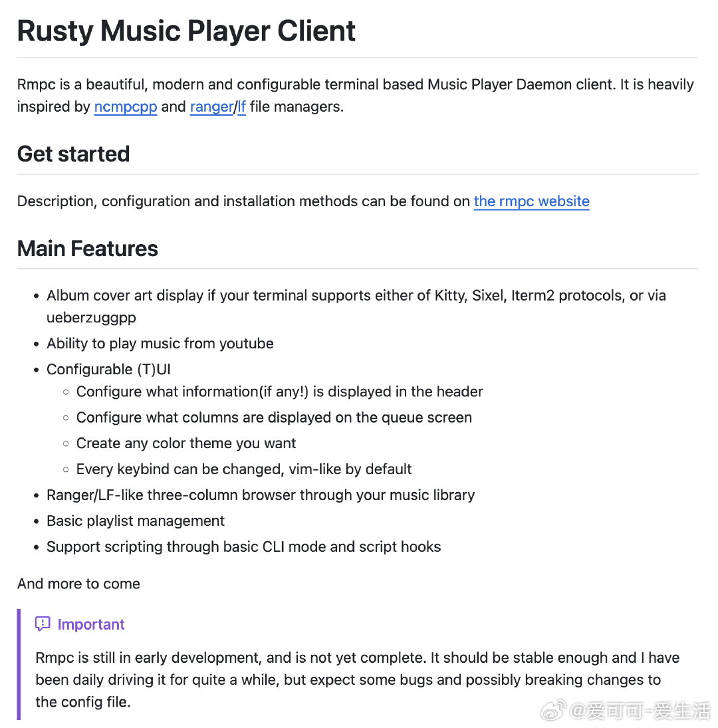This screenshot has width=718, height=728.
Task: Select the Get started heading
Action: click(73, 154)
